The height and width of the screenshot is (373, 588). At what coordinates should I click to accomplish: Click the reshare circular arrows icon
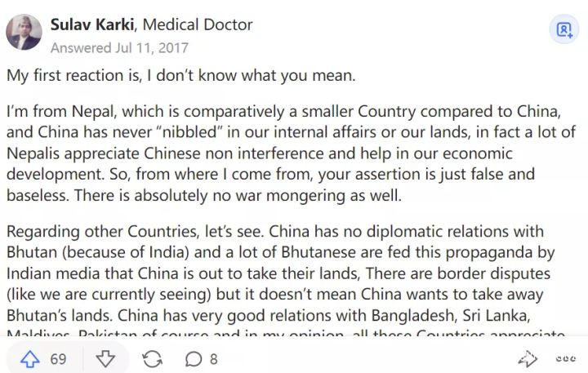[x=152, y=359]
